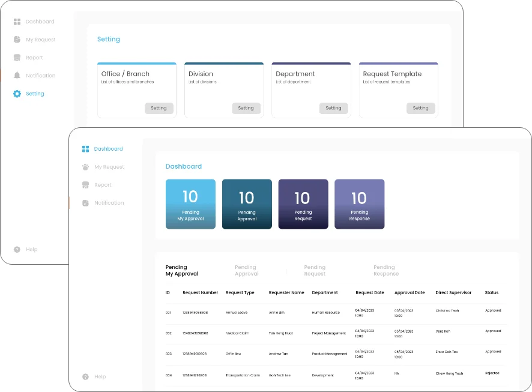
Task: Click the Setting button on the Department card
Action: click(333, 108)
